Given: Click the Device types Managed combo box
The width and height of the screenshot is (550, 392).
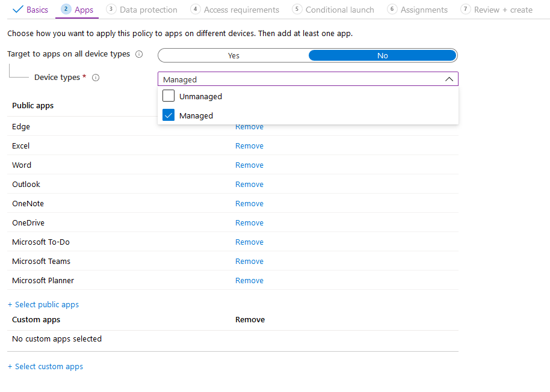Looking at the screenshot, I should pyautogui.click(x=308, y=79).
